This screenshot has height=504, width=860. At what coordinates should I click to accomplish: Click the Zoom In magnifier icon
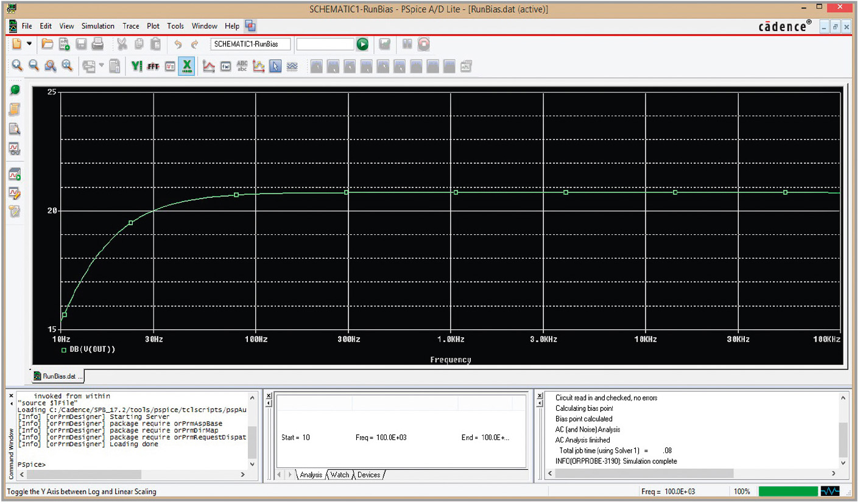(x=18, y=66)
